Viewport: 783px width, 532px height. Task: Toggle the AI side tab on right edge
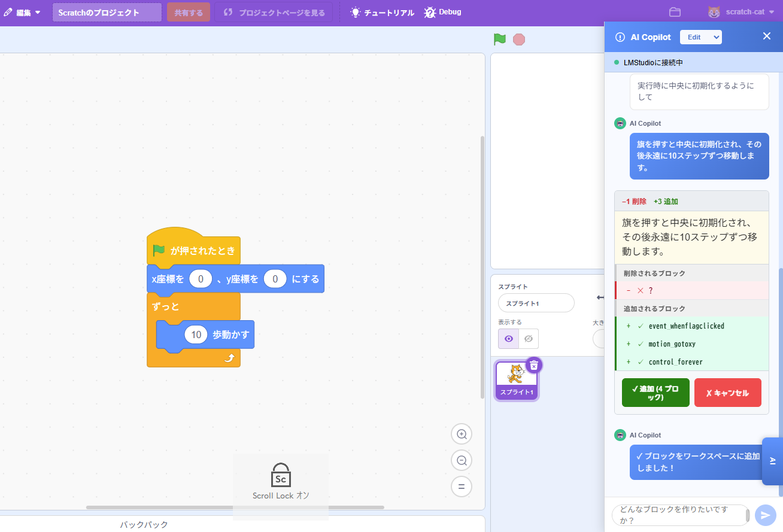pos(772,461)
